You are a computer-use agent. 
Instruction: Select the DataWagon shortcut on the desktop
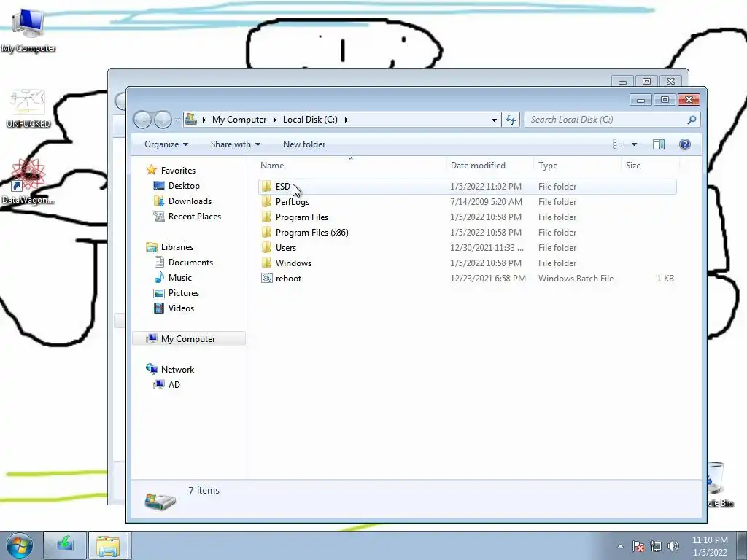(28, 182)
